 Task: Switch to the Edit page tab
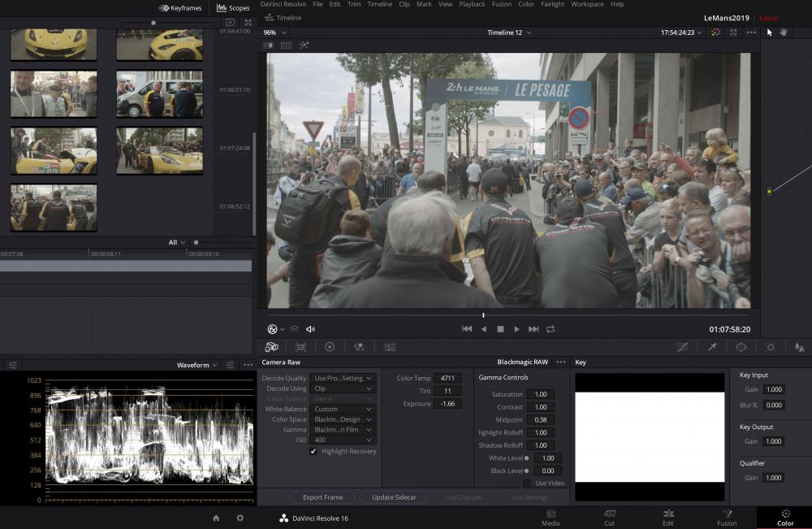click(x=668, y=517)
